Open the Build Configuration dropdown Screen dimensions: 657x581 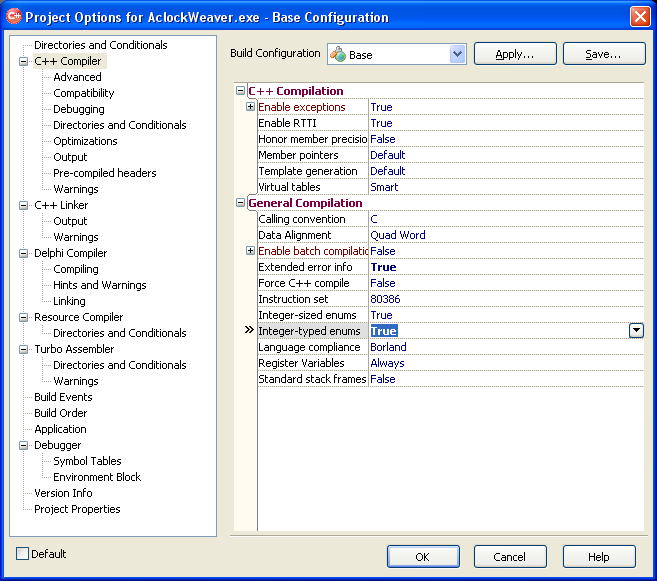457,54
